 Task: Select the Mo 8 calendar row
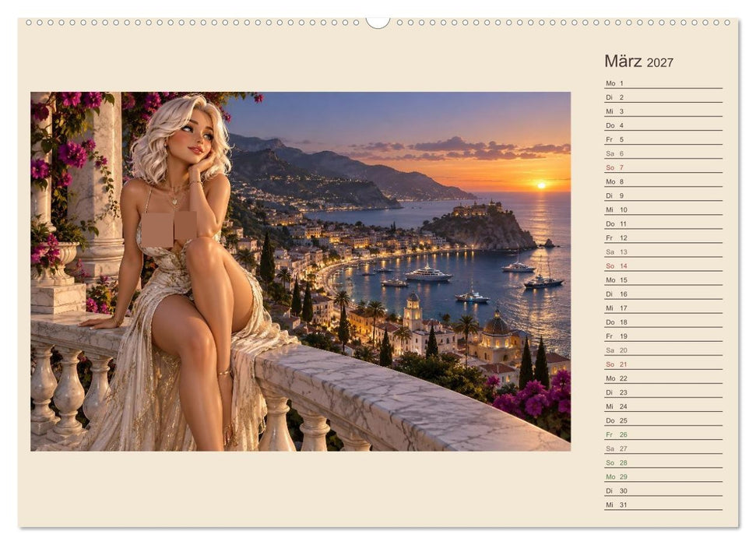click(x=663, y=181)
